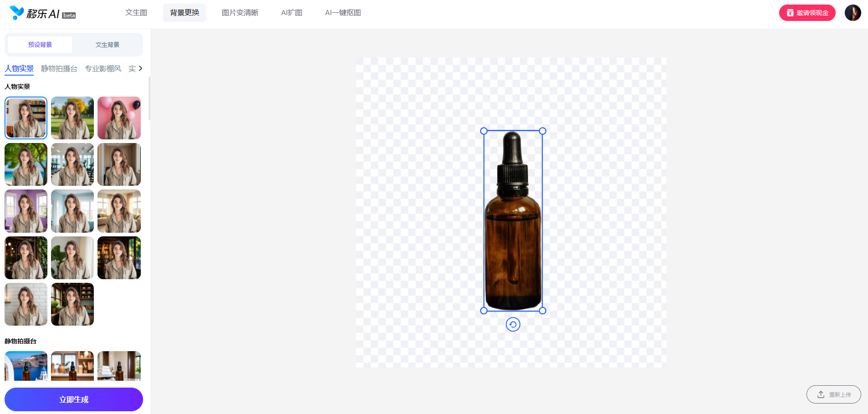
Task: Choose the park lawn background portrait thumbnail
Action: point(72,118)
